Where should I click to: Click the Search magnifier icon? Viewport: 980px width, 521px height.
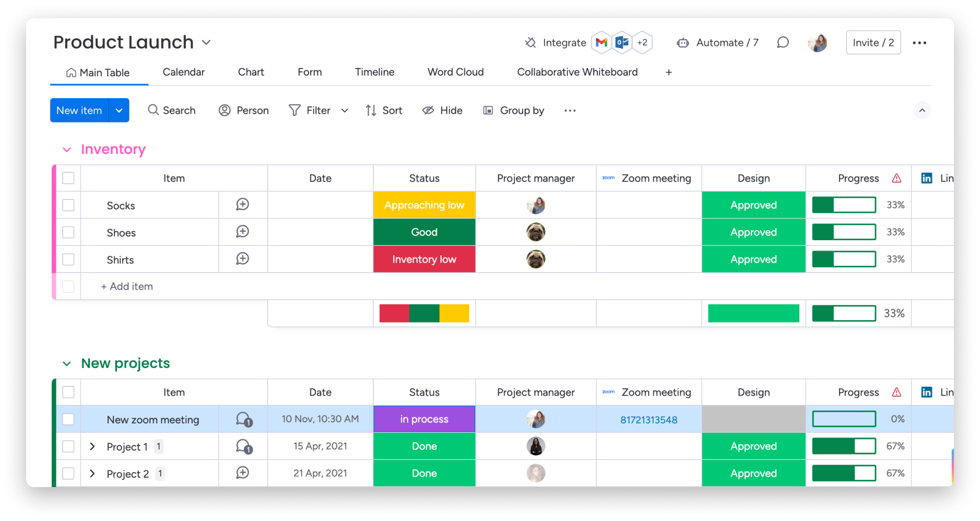(153, 110)
